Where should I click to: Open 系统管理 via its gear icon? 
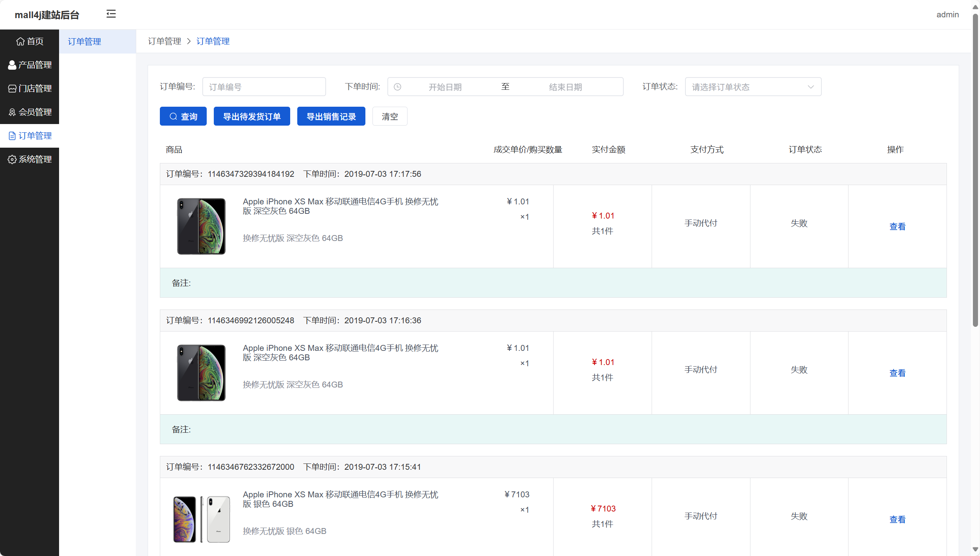12,159
